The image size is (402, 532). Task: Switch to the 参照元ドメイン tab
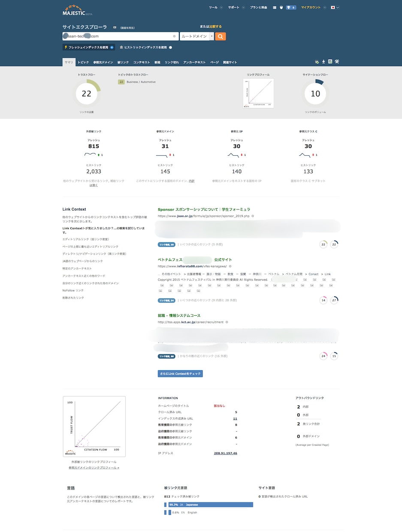103,62
